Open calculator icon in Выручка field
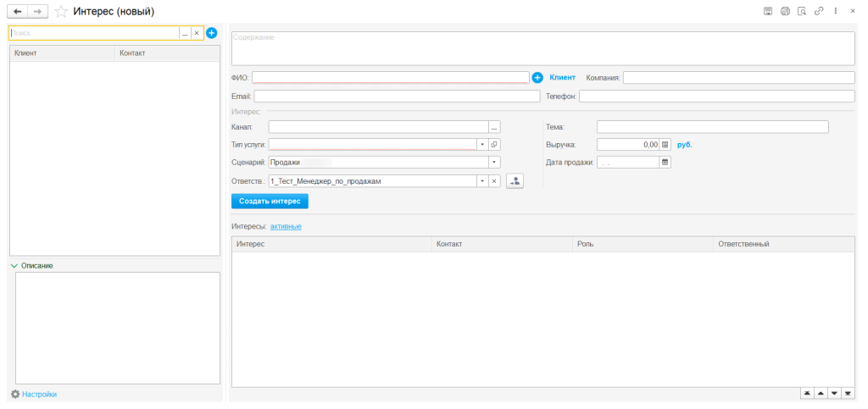 point(665,145)
